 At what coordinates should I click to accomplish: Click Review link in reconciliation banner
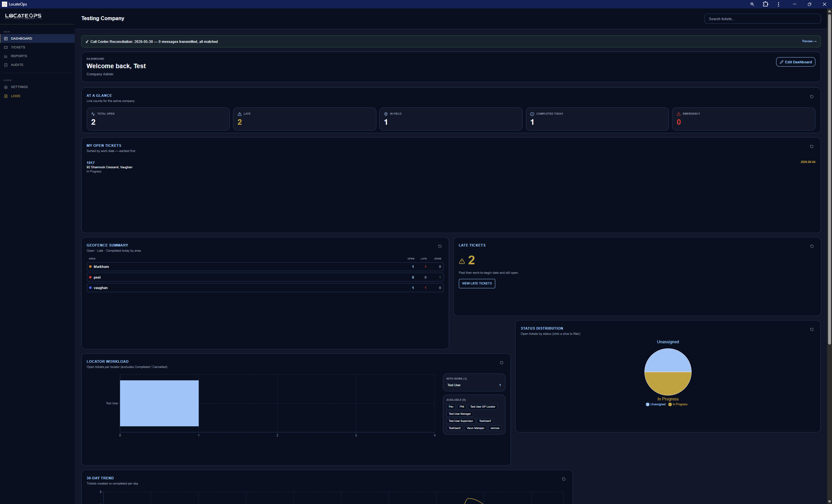click(809, 42)
